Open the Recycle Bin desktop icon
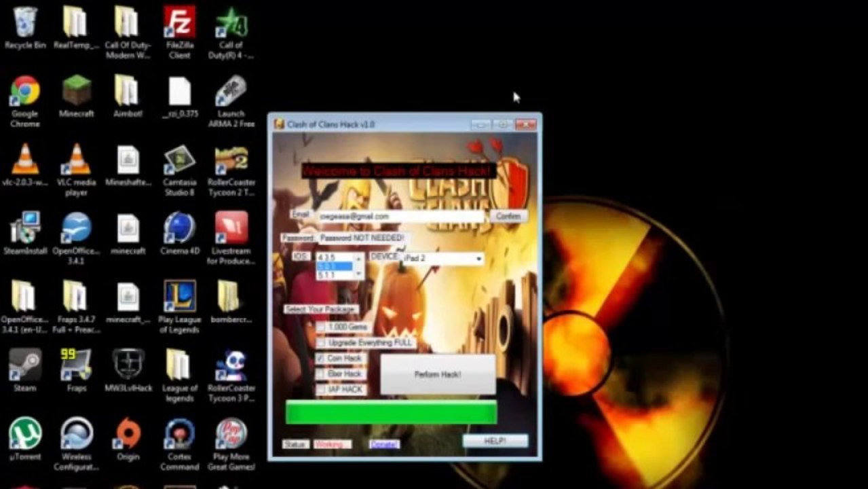The height and width of the screenshot is (489, 868). coord(25,29)
